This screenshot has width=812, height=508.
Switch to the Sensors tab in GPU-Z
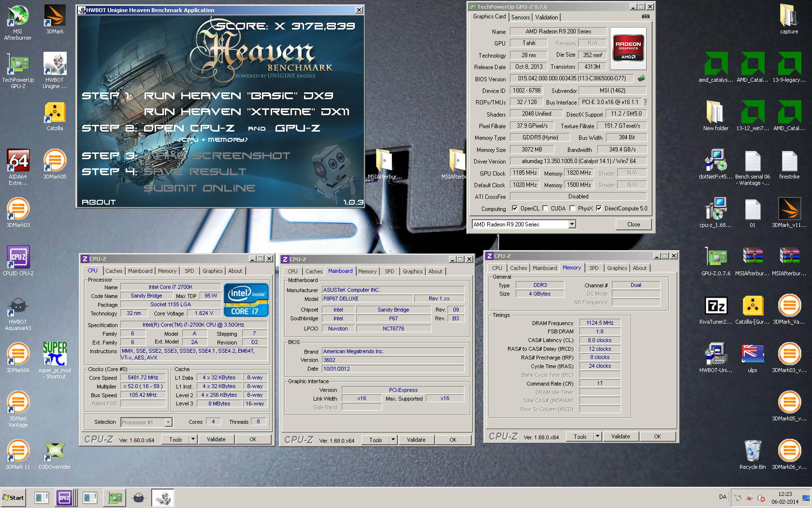(x=521, y=17)
